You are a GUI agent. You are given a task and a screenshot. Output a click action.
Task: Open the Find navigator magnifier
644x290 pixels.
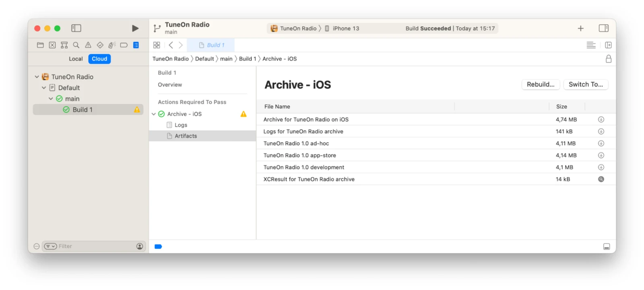click(76, 45)
